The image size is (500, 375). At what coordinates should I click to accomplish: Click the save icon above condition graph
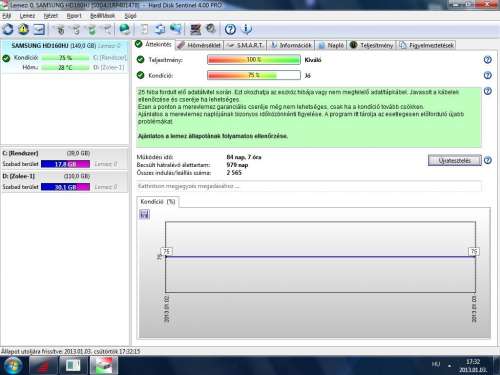(144, 214)
